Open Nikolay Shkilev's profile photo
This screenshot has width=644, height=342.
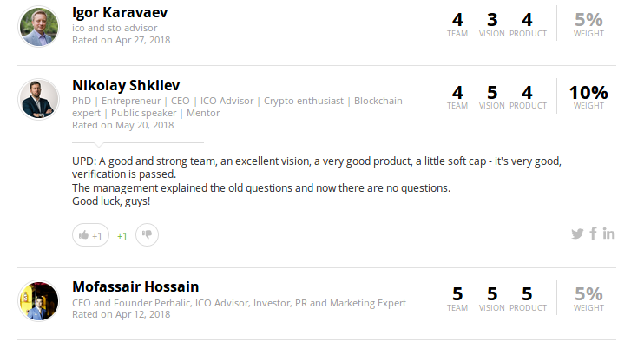38,99
